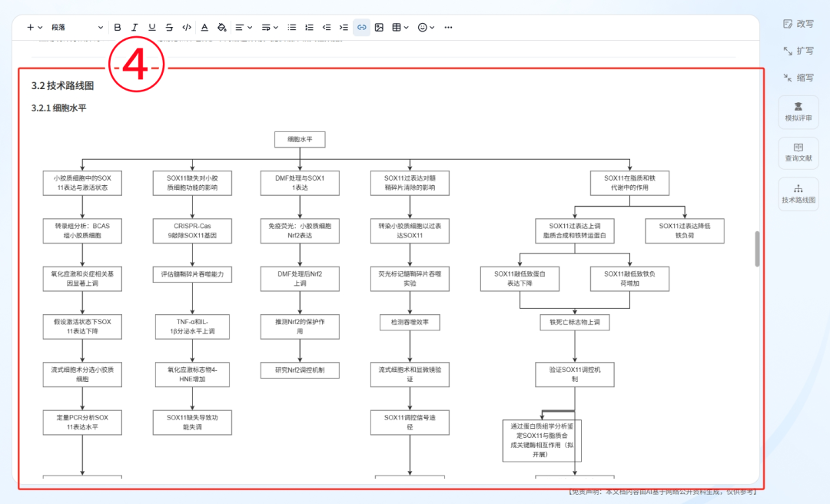Toggle bold formatting

point(118,28)
